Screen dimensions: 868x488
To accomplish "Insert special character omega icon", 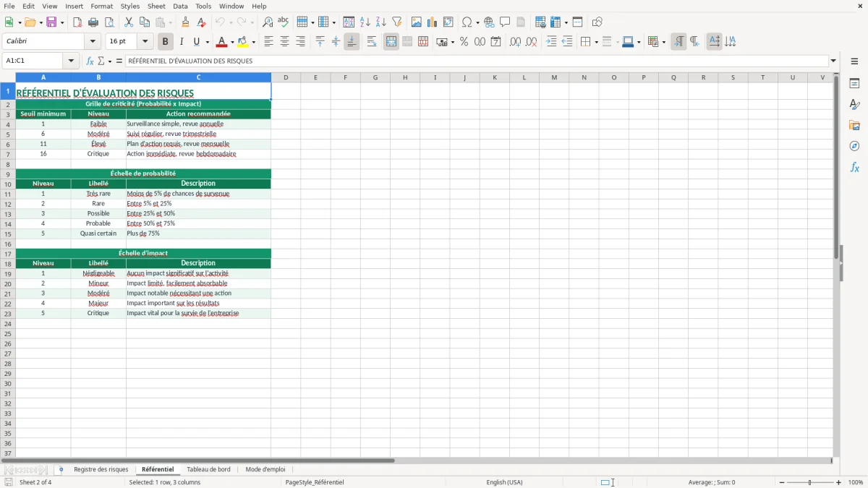I will pyautogui.click(x=467, y=22).
